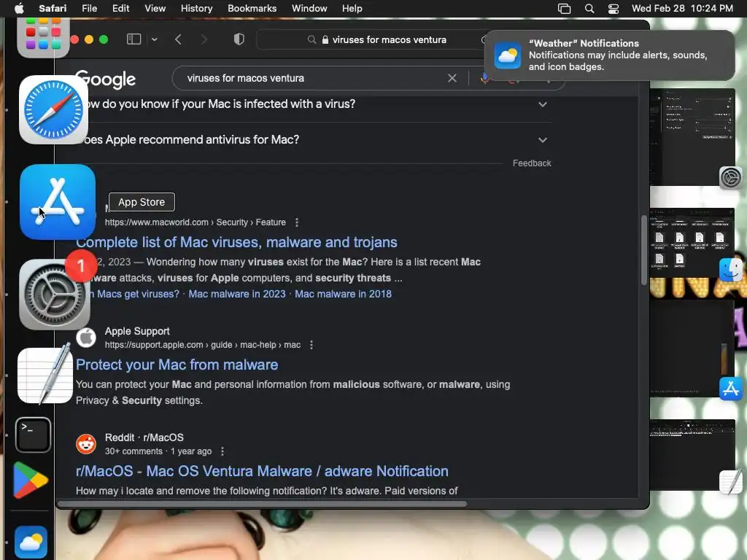Open 'Mac malware in 2018' sublink
This screenshot has width=747, height=560.
343,294
